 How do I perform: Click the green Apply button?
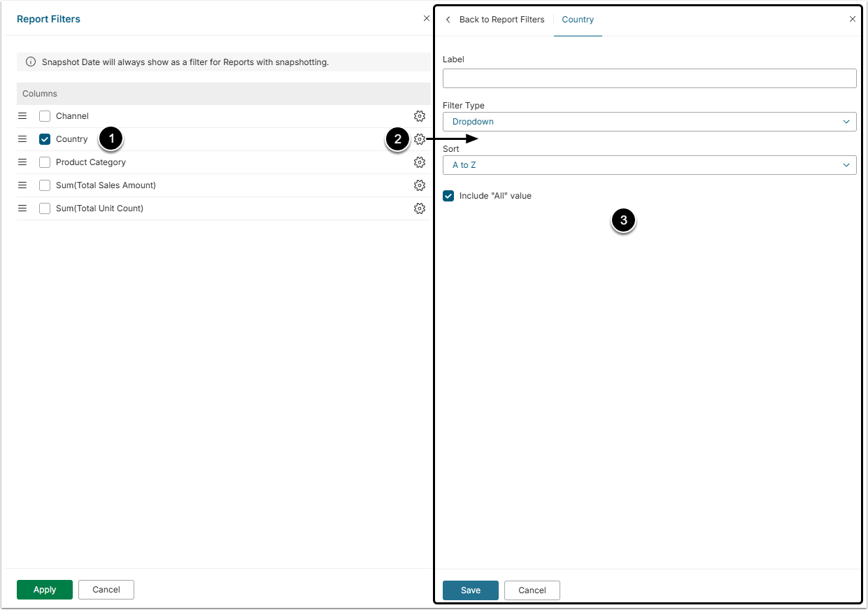(x=45, y=590)
